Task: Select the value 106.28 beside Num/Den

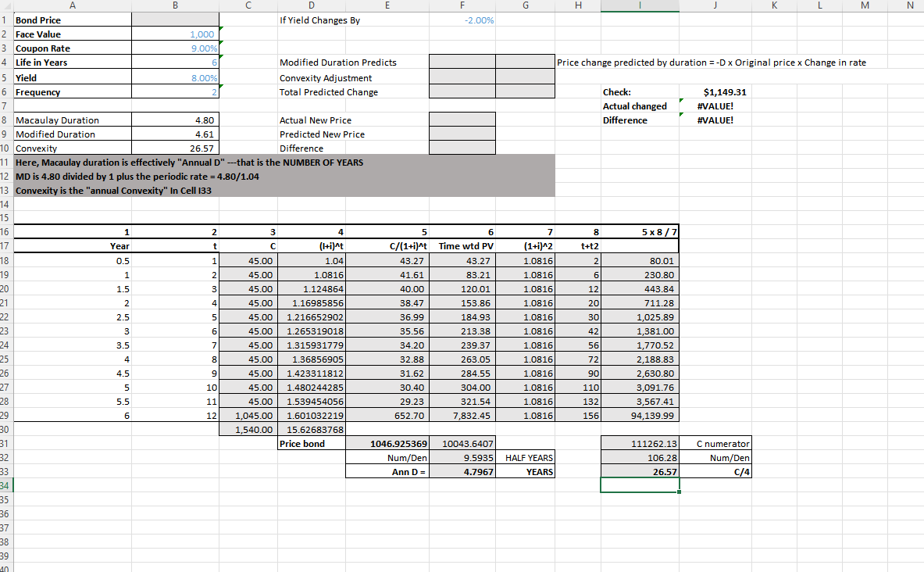Action: (x=640, y=458)
